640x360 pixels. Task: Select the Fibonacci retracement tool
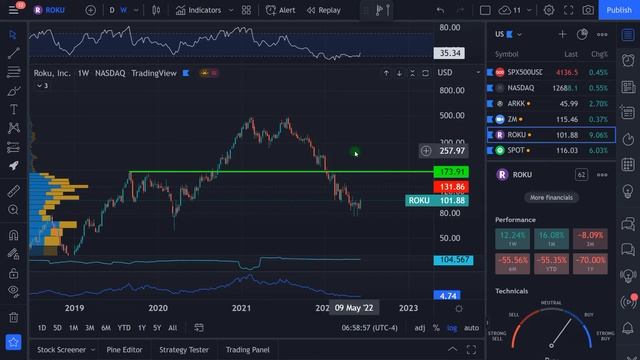click(13, 72)
